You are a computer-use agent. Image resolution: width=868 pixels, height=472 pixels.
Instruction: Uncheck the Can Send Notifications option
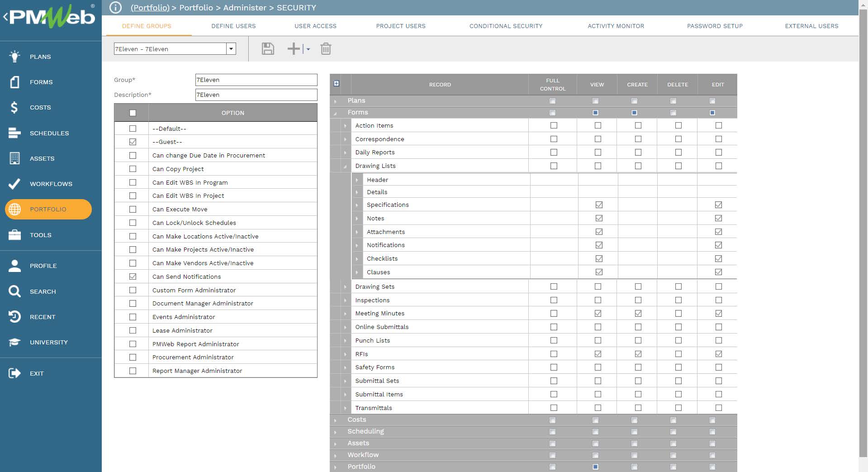click(x=133, y=277)
